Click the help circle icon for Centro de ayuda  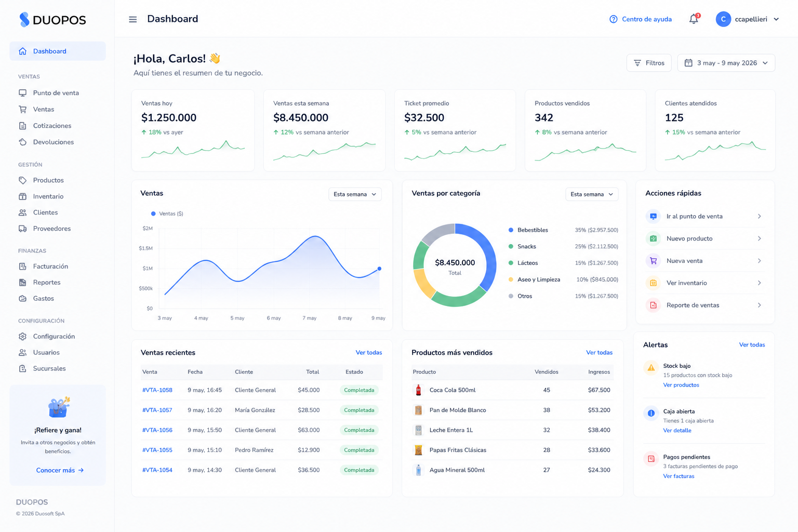point(614,19)
